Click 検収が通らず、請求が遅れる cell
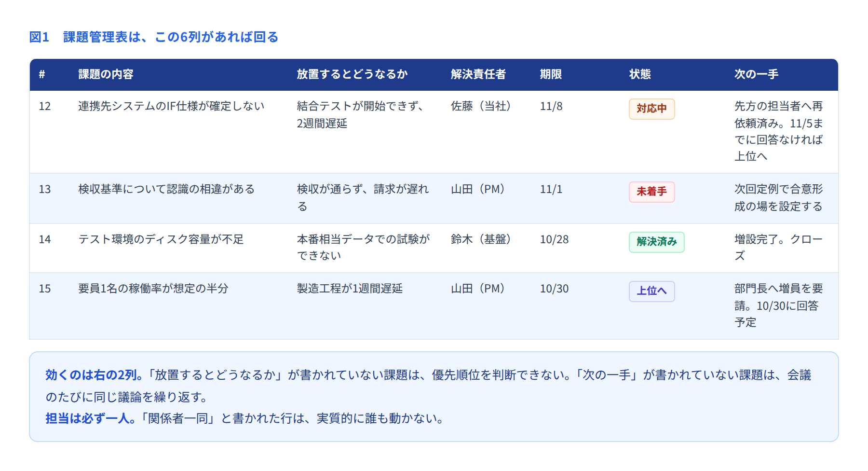The width and height of the screenshot is (868, 471). tap(363, 197)
